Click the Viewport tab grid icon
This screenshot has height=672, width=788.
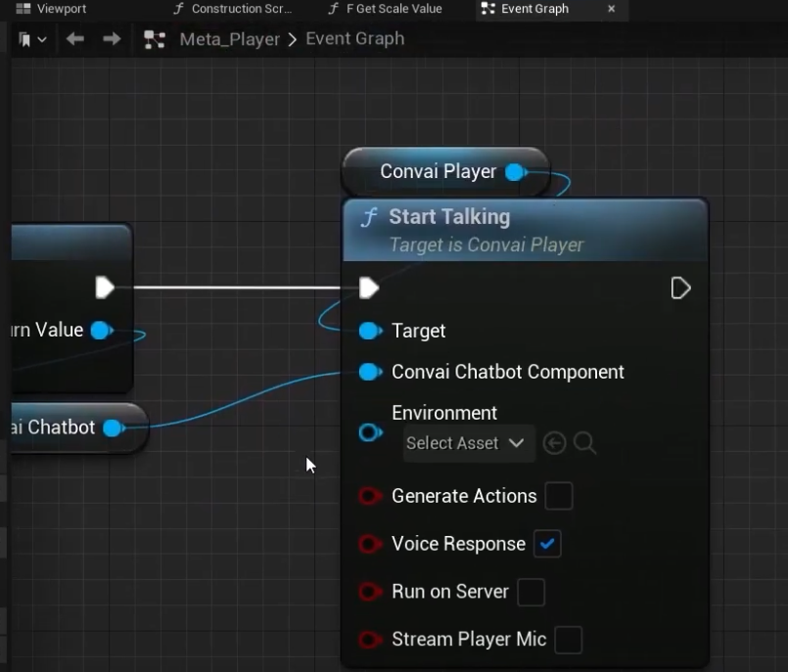(23, 9)
